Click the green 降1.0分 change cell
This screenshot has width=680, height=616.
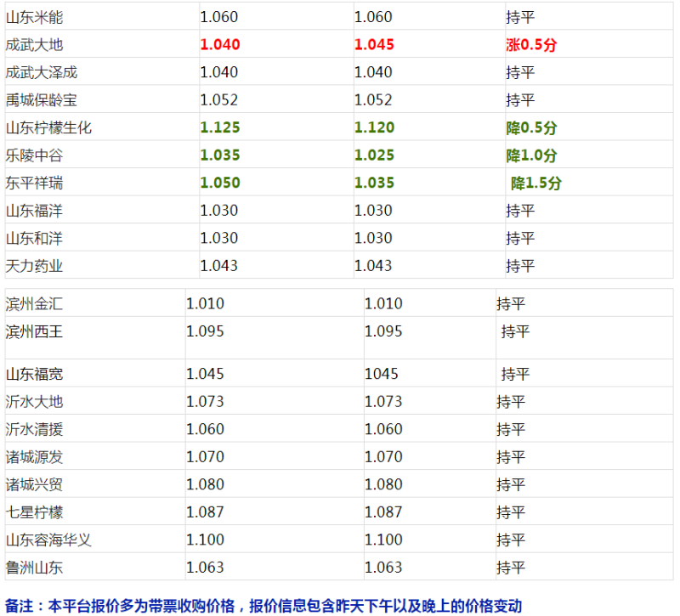(x=531, y=155)
